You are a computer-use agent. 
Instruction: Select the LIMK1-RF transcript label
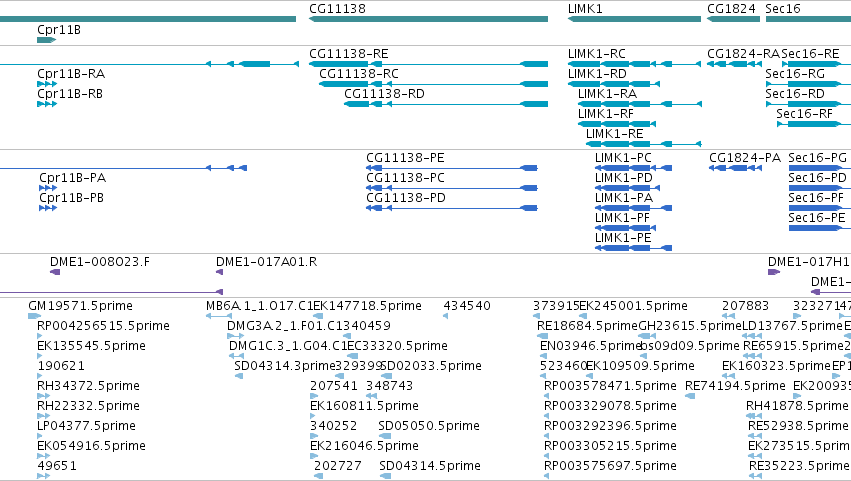click(606, 114)
